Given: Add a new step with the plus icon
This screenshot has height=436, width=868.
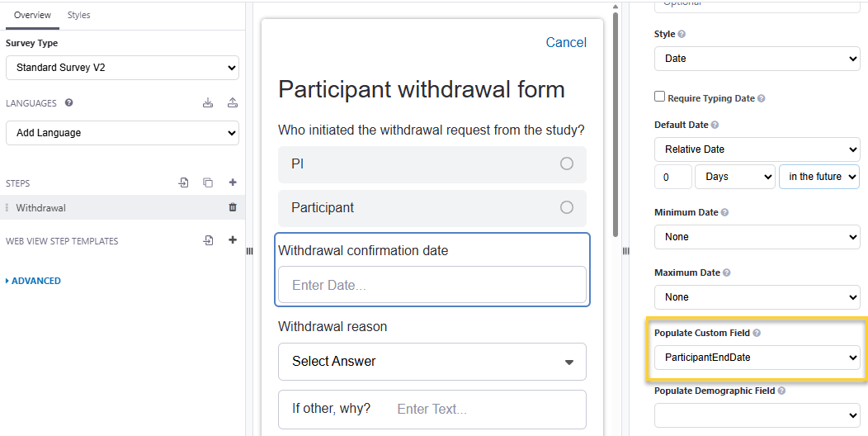Looking at the screenshot, I should tap(233, 182).
